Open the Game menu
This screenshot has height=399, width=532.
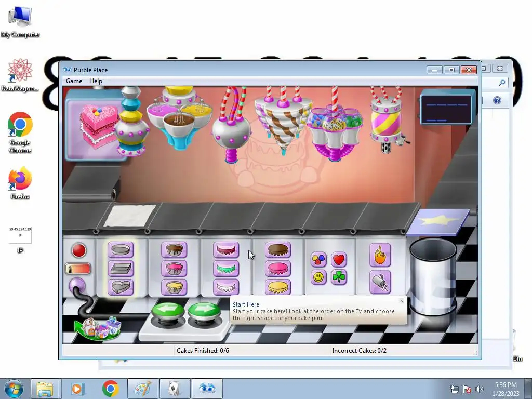pyautogui.click(x=74, y=81)
